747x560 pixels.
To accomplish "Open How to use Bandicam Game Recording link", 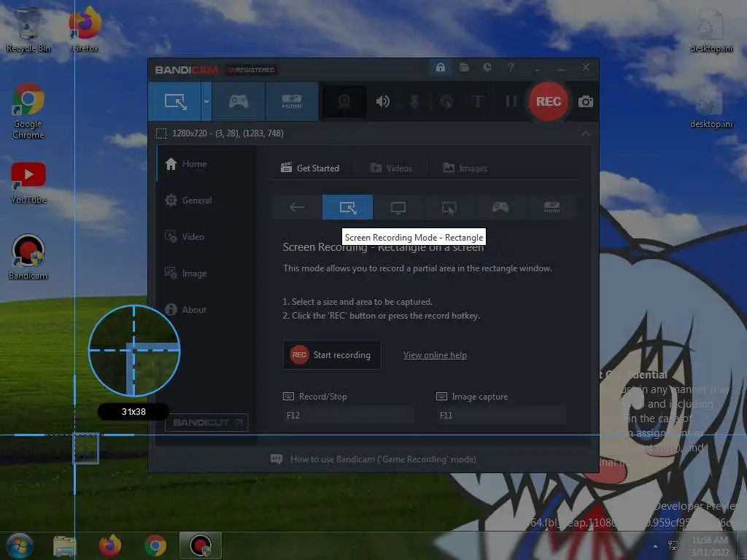I will (x=373, y=459).
